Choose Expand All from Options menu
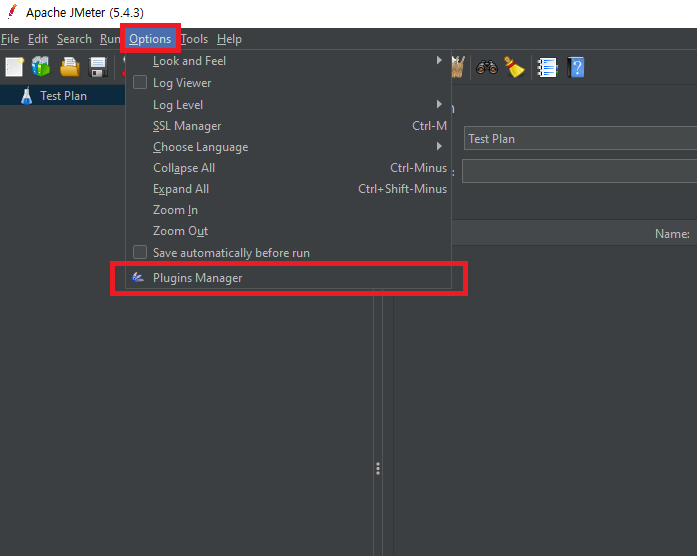This screenshot has height=556, width=697. pyautogui.click(x=288, y=189)
